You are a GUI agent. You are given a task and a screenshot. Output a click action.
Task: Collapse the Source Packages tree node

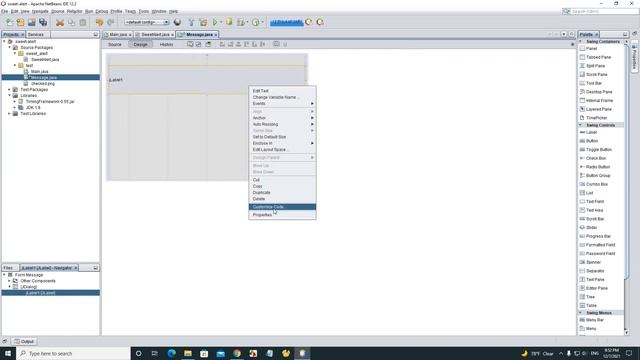[x=9, y=47]
